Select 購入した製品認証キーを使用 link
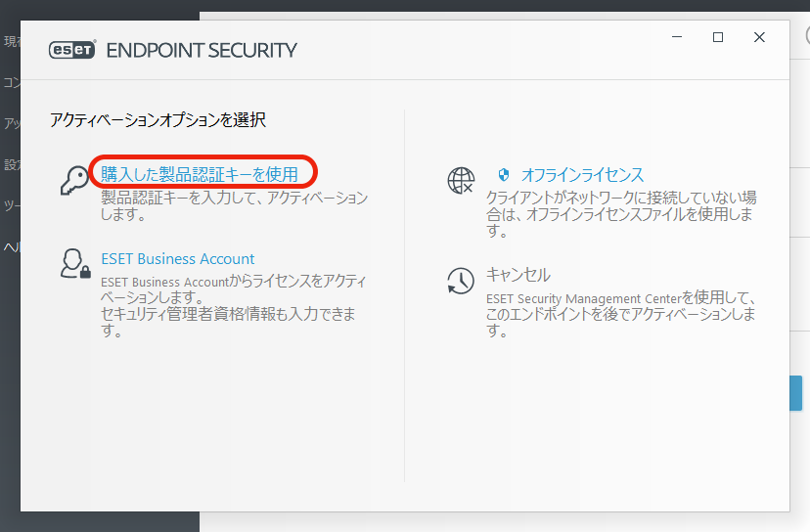Viewport: 810px width, 532px height. 200,174
